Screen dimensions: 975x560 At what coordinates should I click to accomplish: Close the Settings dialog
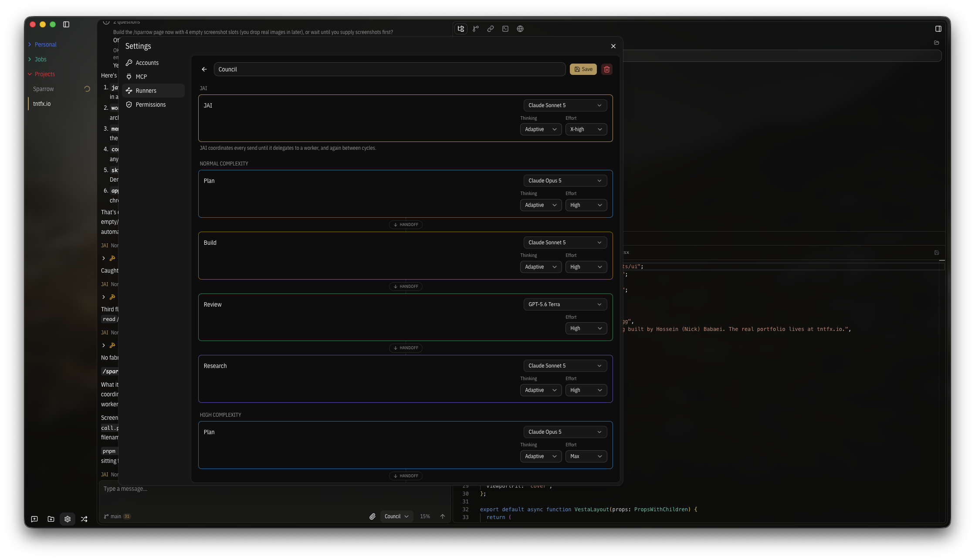coord(613,46)
